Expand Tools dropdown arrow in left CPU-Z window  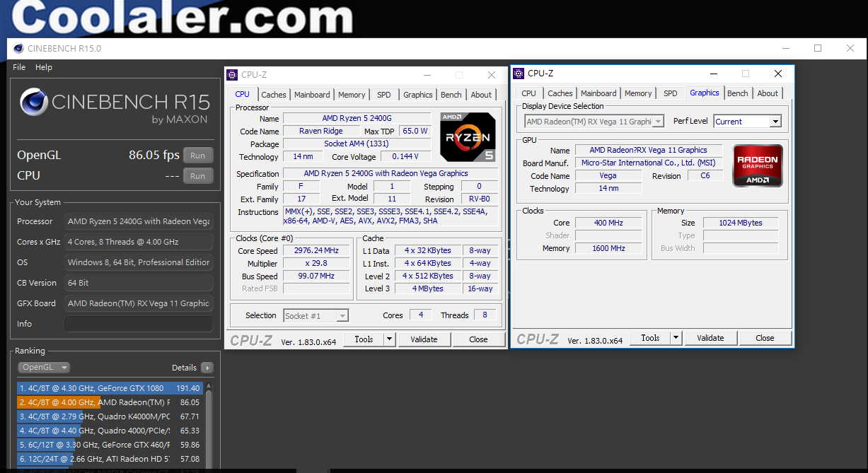[389, 339]
